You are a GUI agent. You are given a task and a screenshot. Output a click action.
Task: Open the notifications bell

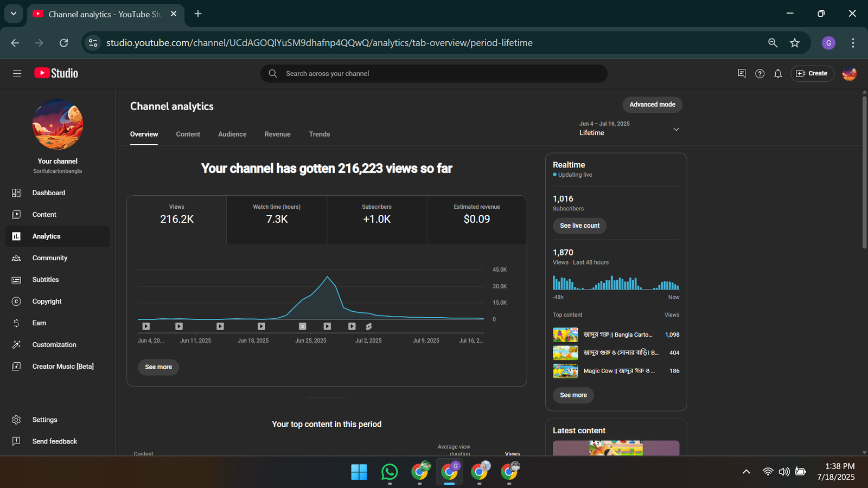pyautogui.click(x=778, y=73)
